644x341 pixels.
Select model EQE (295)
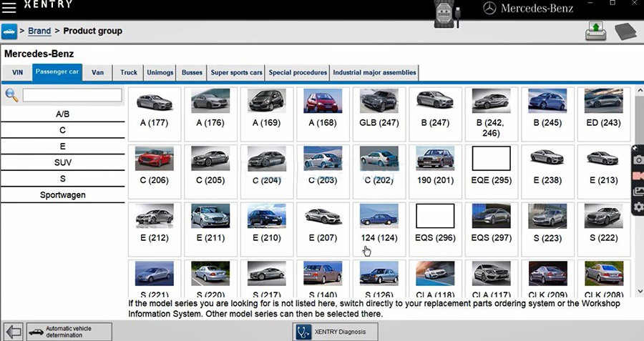[491, 172]
